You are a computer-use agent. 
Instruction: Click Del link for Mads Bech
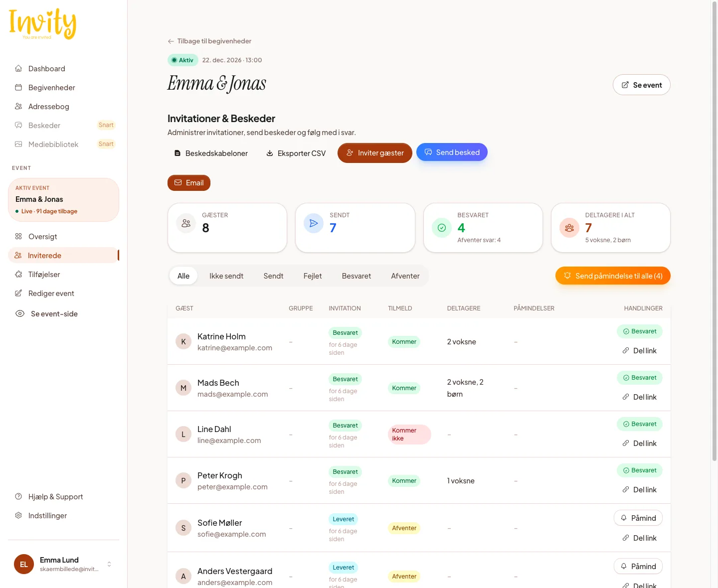point(639,397)
